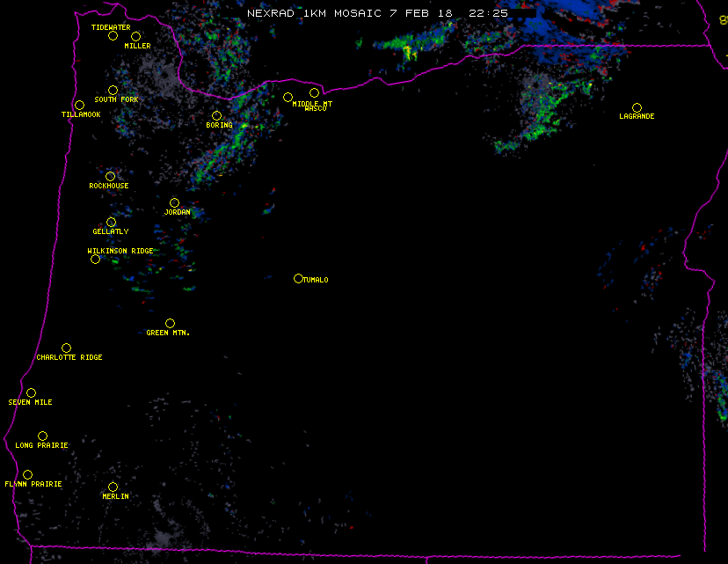Select the Merlin station circle marker

(113, 487)
